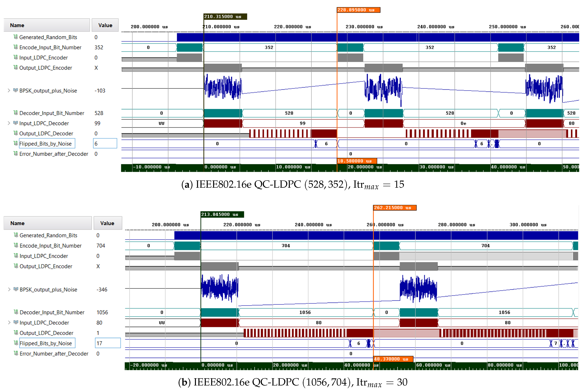585x392 pixels.
Task: Click the Flipped_Bits_by_Noise signal icon in panel (b)
Action: 16,343
